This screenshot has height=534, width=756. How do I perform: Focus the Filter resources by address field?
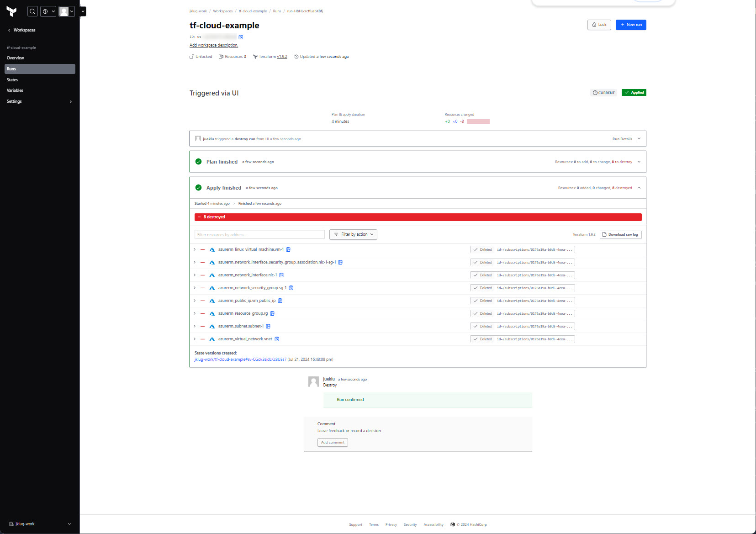259,234
